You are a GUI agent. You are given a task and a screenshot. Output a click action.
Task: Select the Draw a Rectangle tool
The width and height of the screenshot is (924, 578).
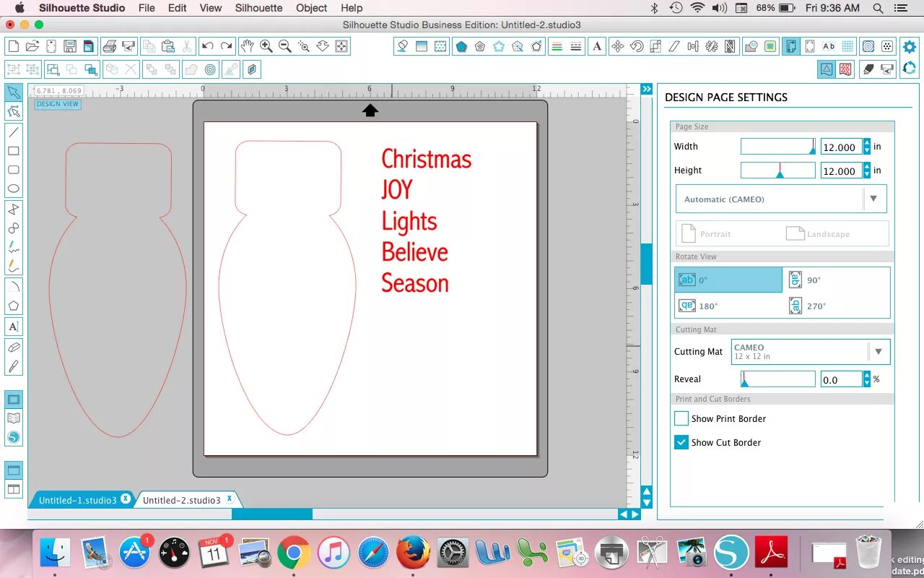click(x=13, y=151)
